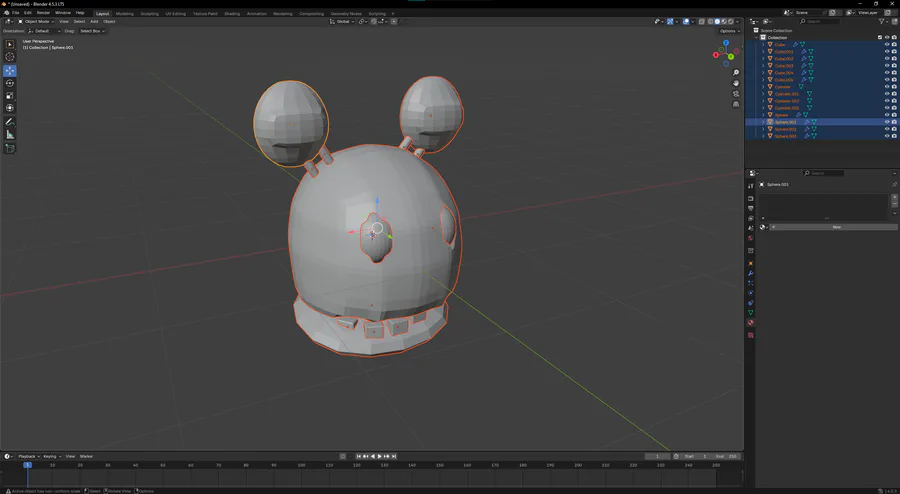The width and height of the screenshot is (900, 494).
Task: Switch perspective/orthographic with the grid icon
Action: click(736, 104)
